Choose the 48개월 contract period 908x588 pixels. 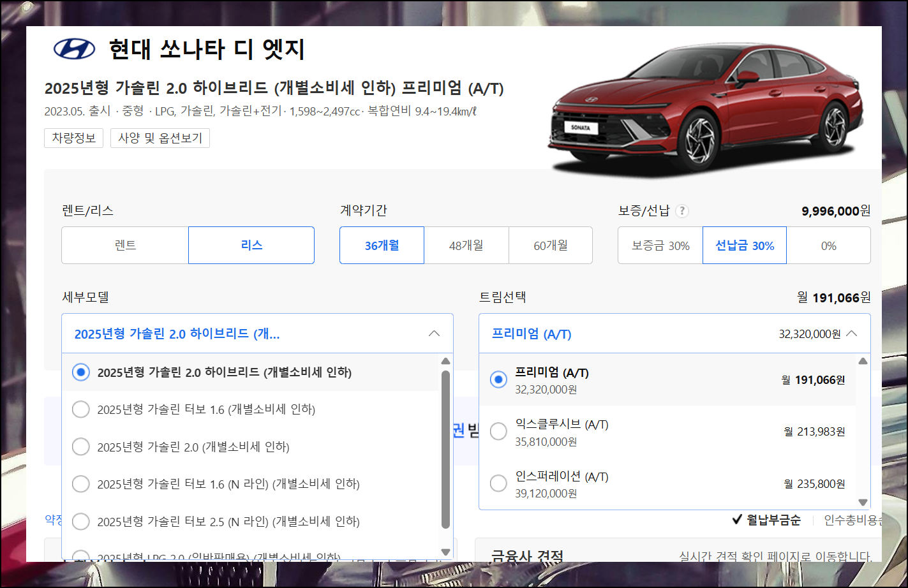(466, 245)
